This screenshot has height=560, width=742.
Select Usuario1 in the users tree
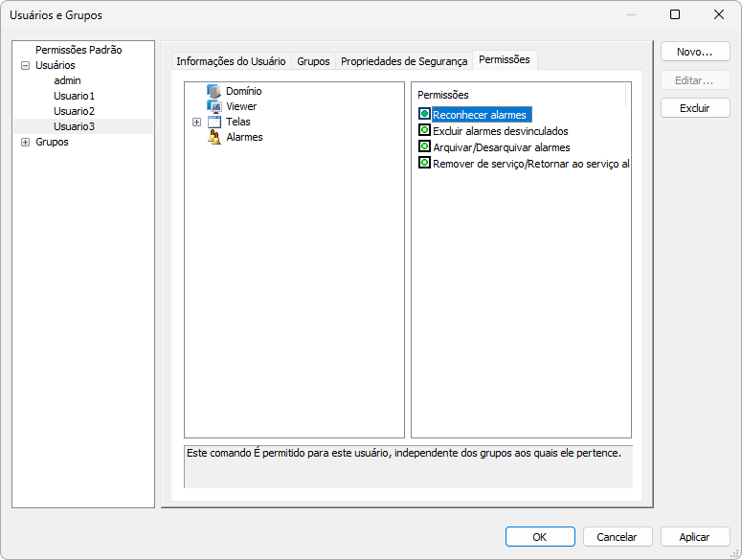(x=74, y=96)
